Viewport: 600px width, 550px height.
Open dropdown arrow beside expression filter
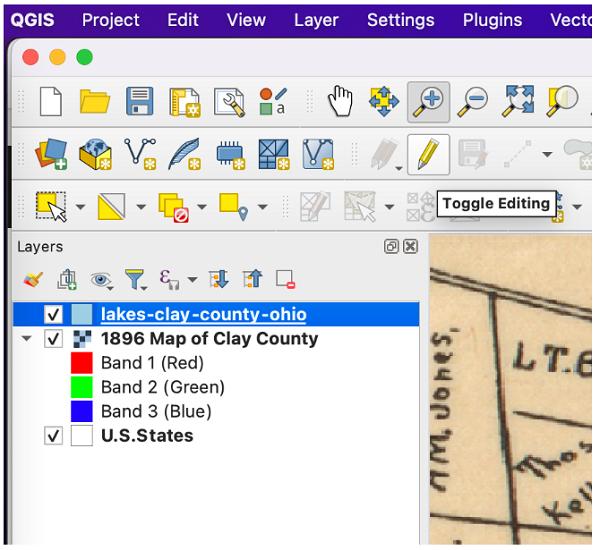pos(192,279)
